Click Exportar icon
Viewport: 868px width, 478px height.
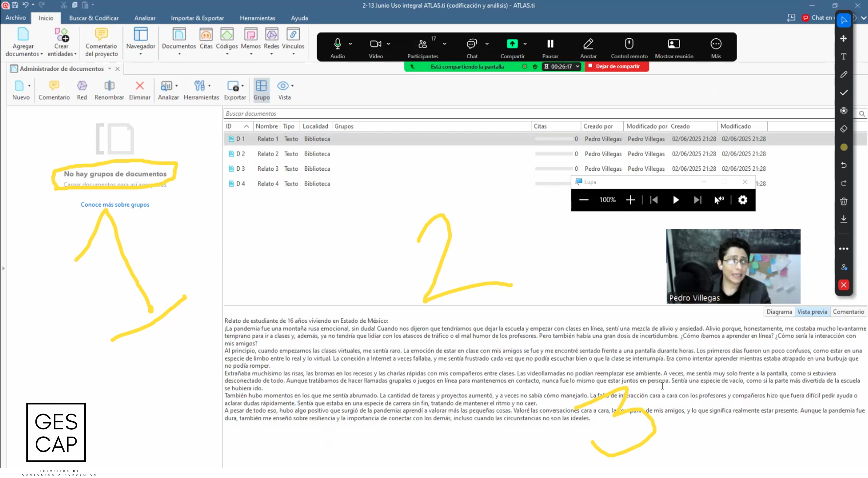tap(233, 86)
